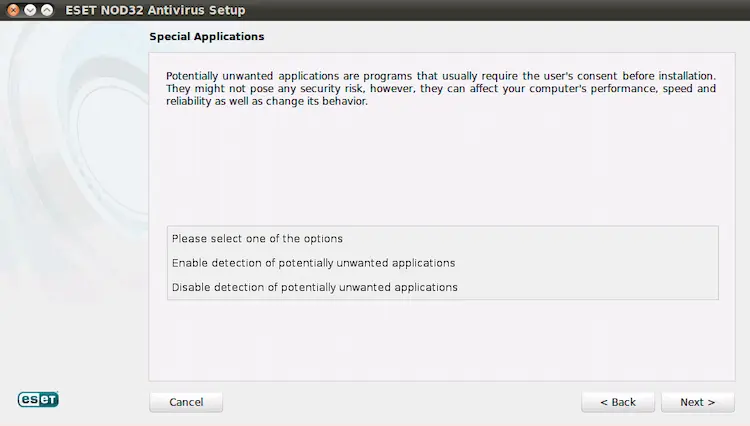750x426 pixels.
Task: Click the 'ESET NOD32 Antivirus Setup' title text
Action: 155,10
